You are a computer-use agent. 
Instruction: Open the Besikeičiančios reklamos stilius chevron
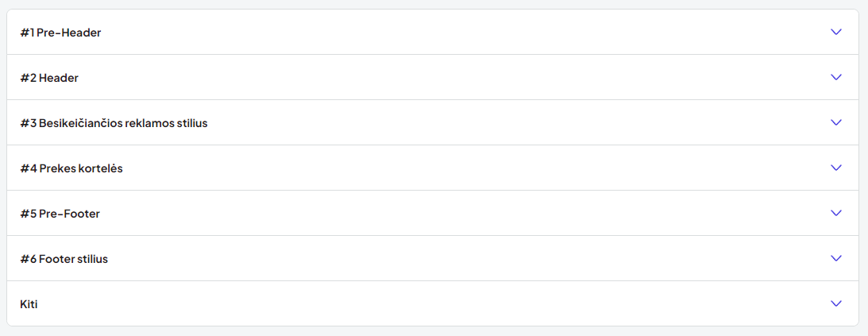pyautogui.click(x=836, y=123)
